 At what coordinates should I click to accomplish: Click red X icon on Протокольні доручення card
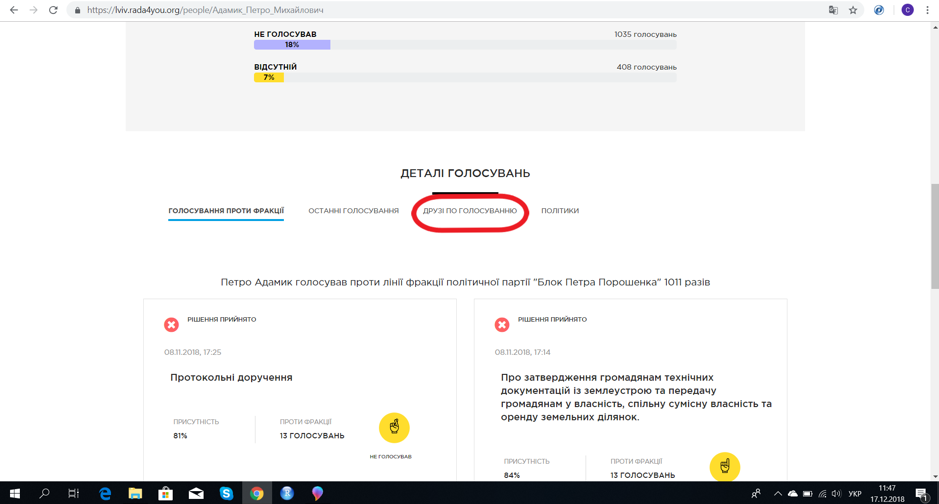pos(171,324)
